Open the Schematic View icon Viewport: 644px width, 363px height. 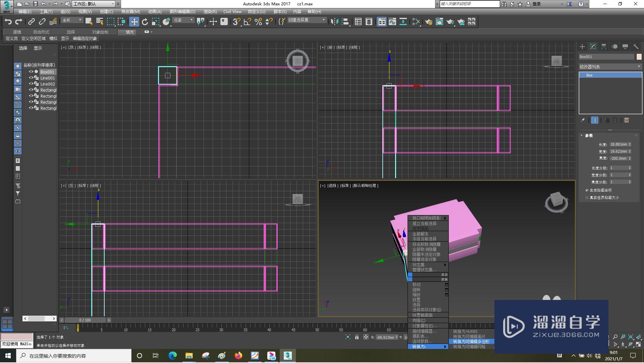(403, 22)
